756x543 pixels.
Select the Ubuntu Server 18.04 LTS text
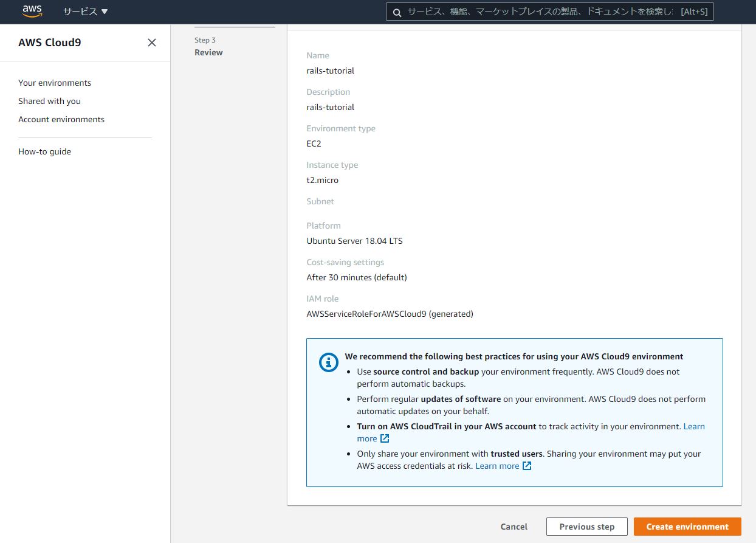pyautogui.click(x=354, y=241)
